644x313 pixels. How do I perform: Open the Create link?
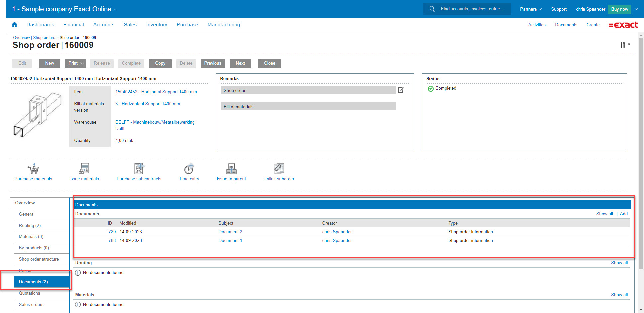coord(593,25)
